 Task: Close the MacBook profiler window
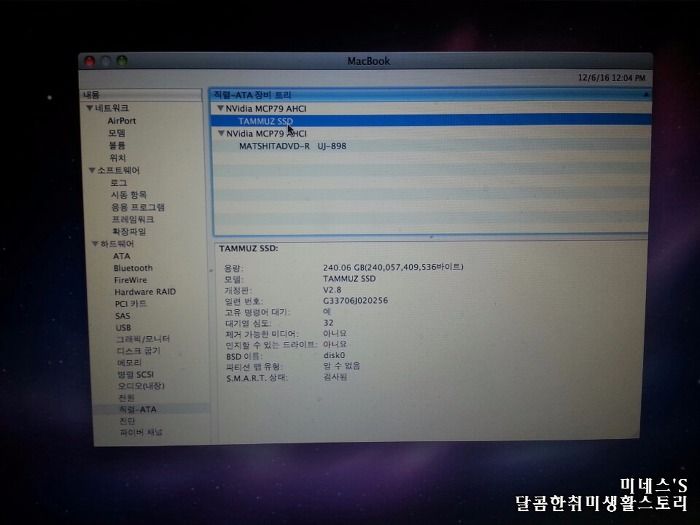(x=89, y=61)
